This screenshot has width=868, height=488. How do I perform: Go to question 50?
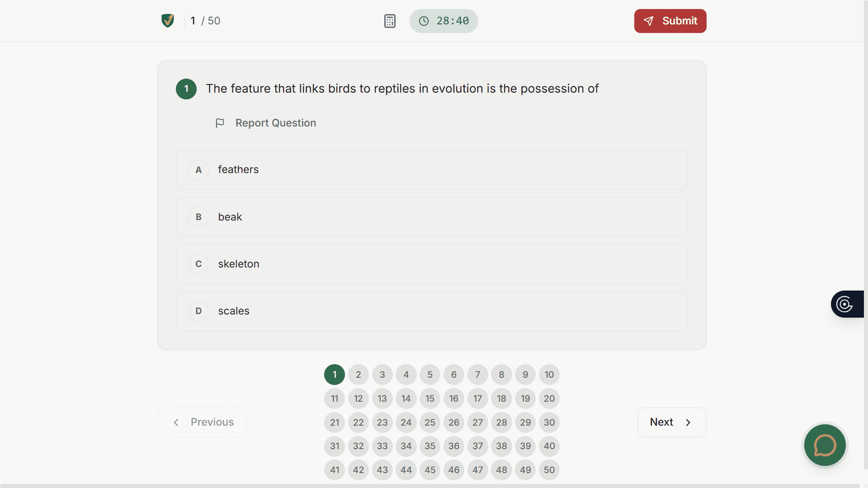(549, 470)
